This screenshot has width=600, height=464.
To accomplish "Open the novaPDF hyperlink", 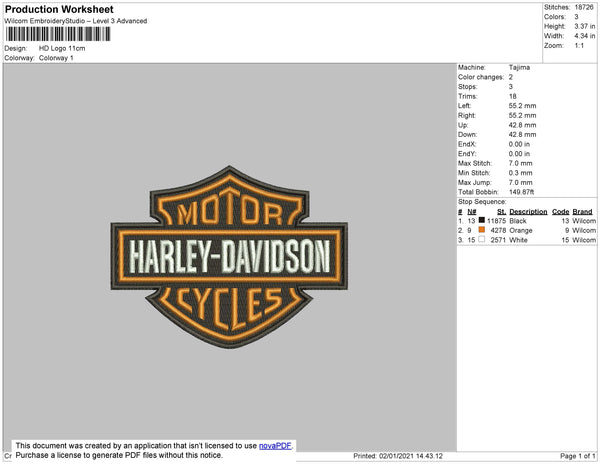I will pyautogui.click(x=275, y=446).
